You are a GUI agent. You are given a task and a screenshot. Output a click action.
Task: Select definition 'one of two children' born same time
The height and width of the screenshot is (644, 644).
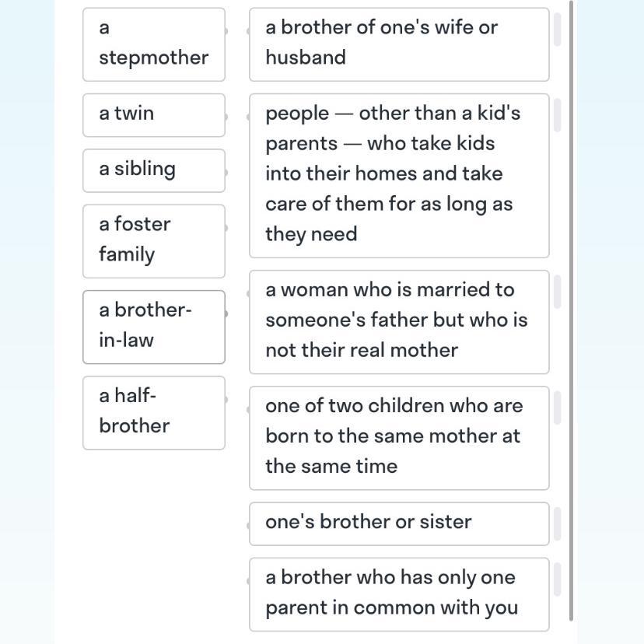398,437
